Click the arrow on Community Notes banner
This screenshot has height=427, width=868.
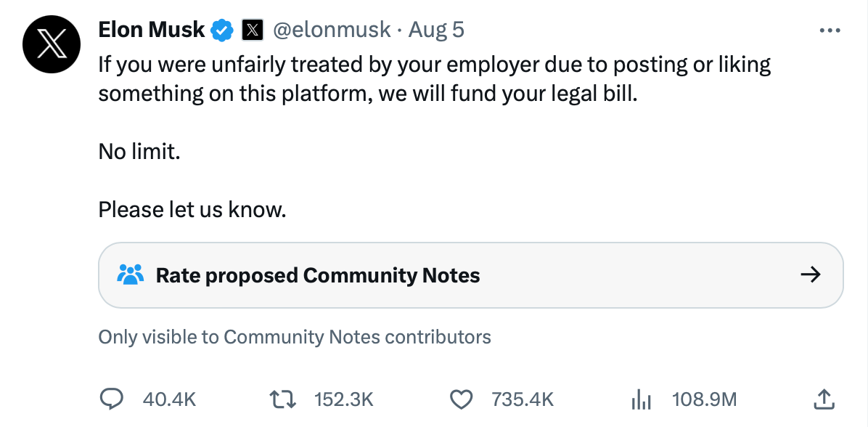coord(810,274)
